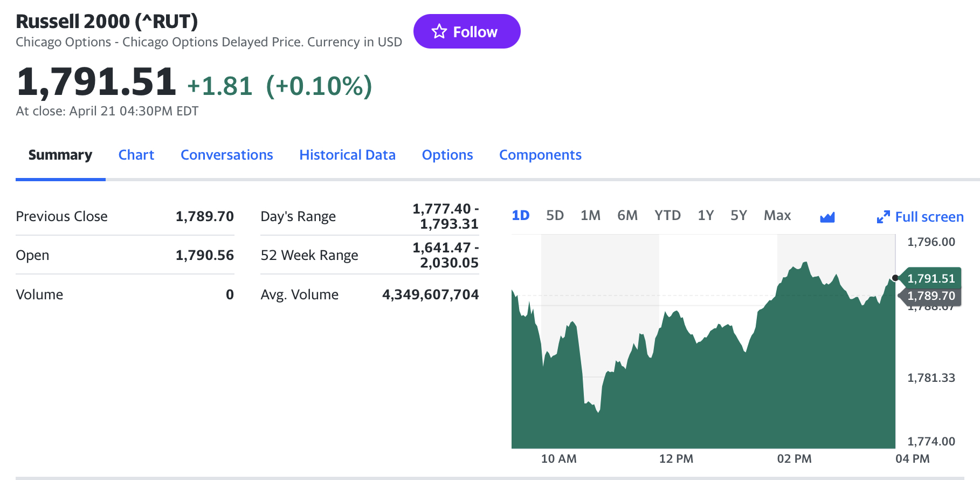Open the Conversations tab
Viewport: 980px width, 480px height.
coord(227,155)
